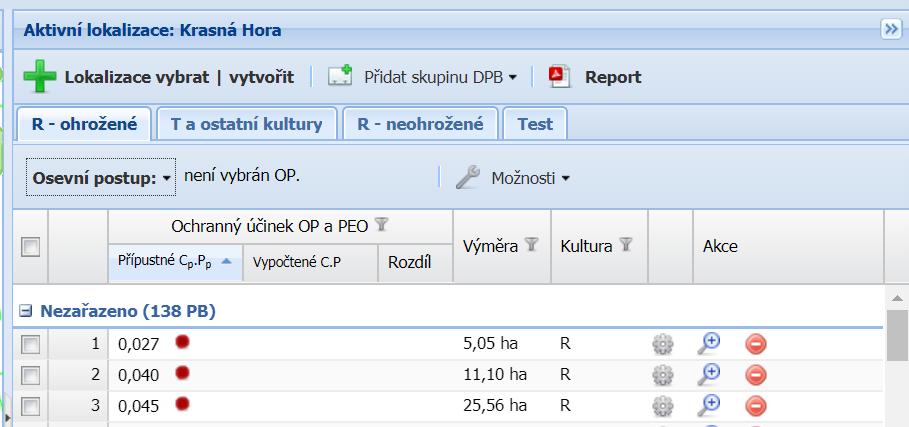Click the gear icon in row 2
This screenshot has width=909, height=427.
[x=663, y=375]
